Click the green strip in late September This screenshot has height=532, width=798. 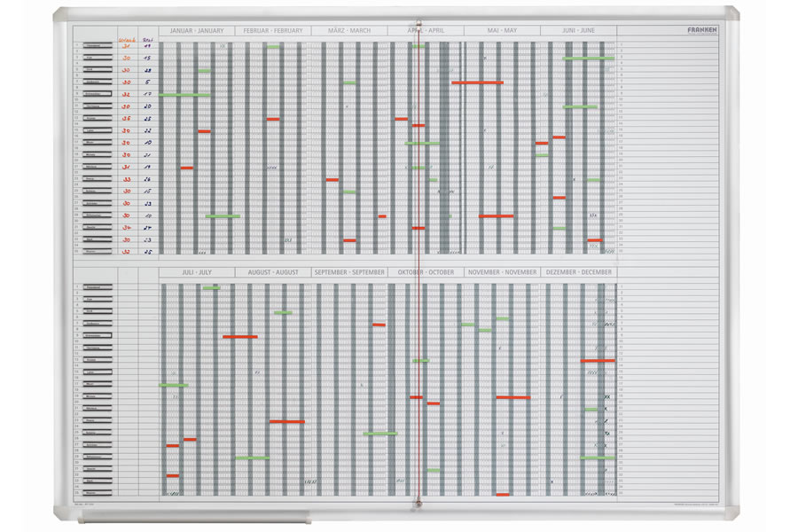[x=380, y=434]
